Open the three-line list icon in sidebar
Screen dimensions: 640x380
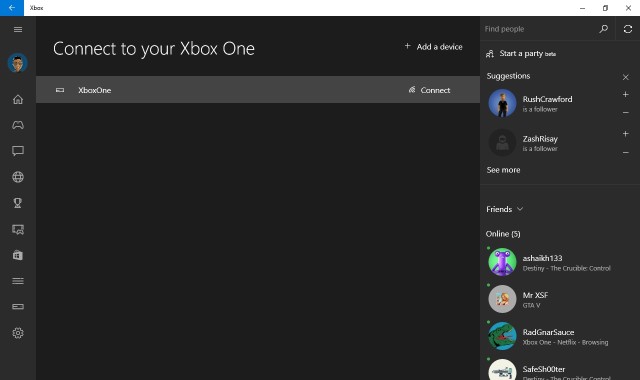coord(18,281)
